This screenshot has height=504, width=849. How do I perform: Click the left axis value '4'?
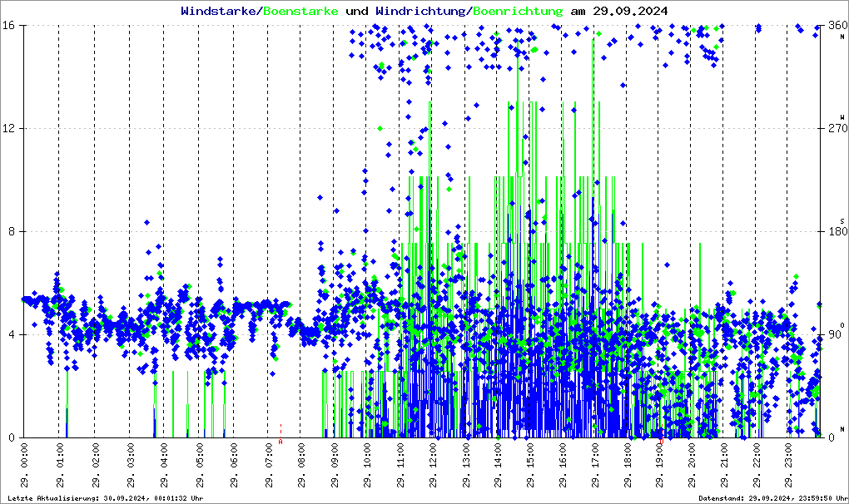point(11,334)
